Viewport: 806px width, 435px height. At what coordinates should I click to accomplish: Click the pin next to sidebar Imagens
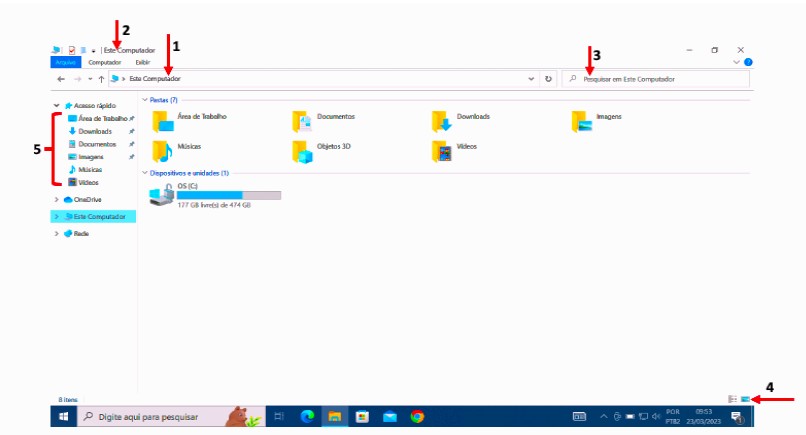(132, 157)
